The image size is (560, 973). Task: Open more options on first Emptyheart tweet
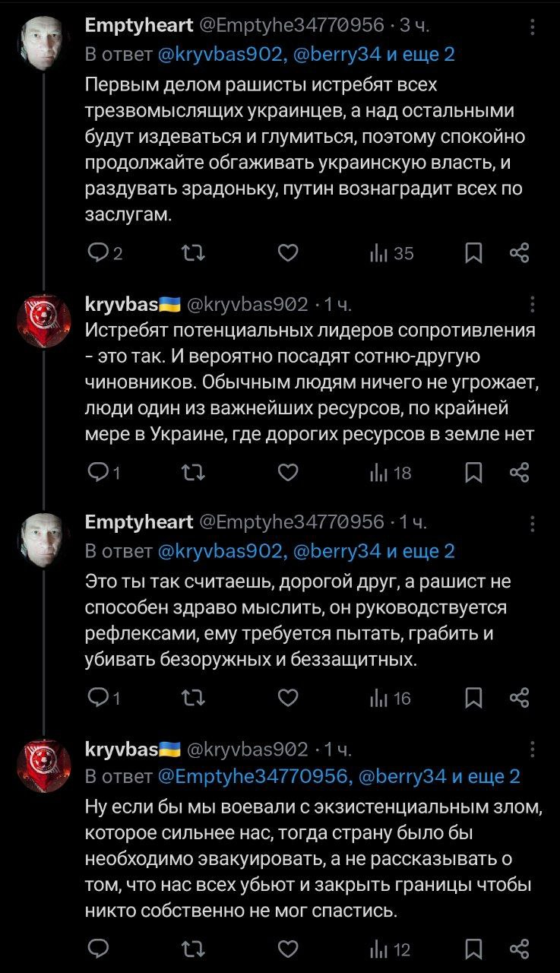[532, 27]
